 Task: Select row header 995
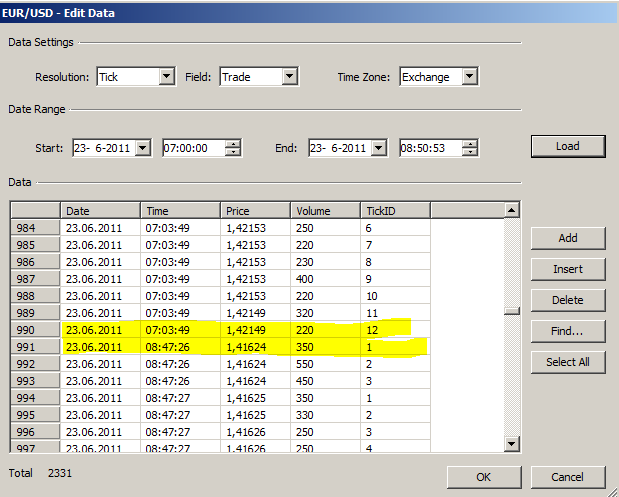(x=36, y=415)
